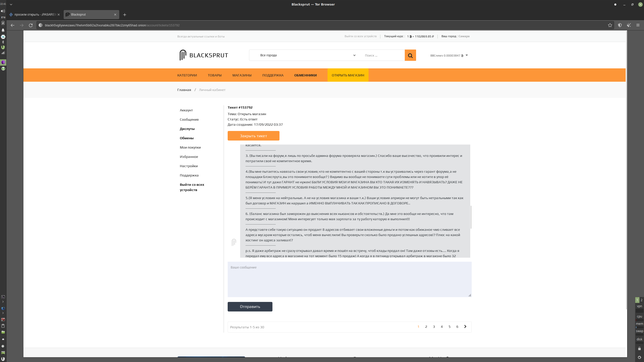
Task: Select workspace 1 indicator
Action: [x=637, y=300]
